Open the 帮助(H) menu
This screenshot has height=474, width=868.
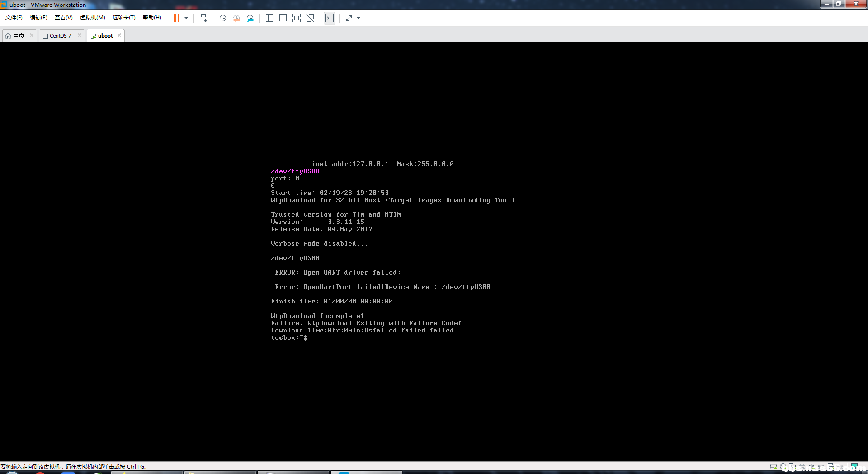pos(152,18)
